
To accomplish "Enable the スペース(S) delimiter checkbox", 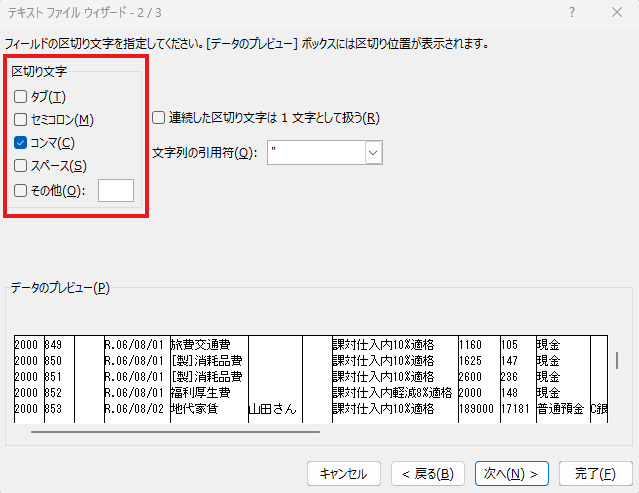I will [20, 166].
